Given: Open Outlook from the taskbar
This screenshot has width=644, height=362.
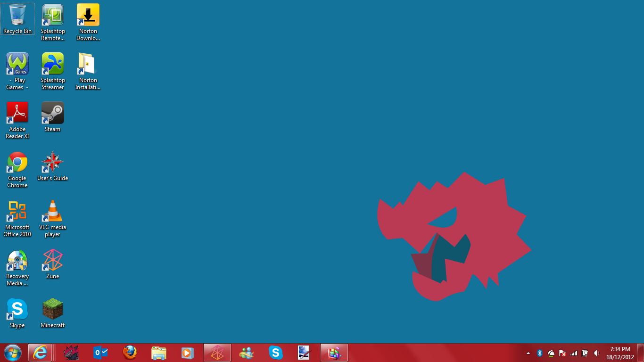Looking at the screenshot, I should tap(100, 353).
